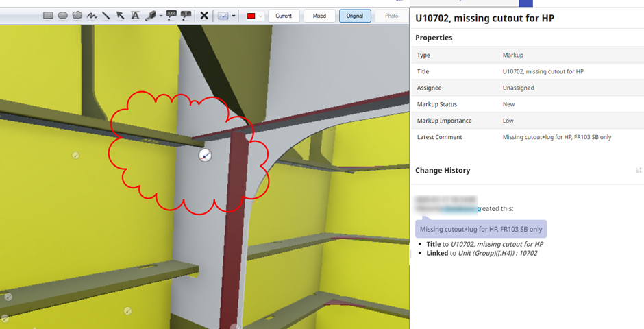Image resolution: width=644 pixels, height=329 pixels.
Task: Switch view to Current
Action: (x=284, y=16)
